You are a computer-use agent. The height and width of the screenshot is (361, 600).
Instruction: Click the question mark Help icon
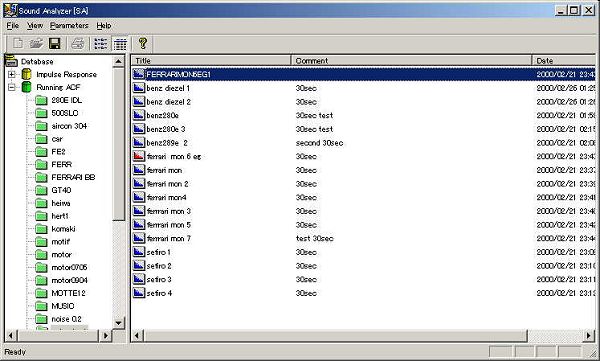point(143,43)
